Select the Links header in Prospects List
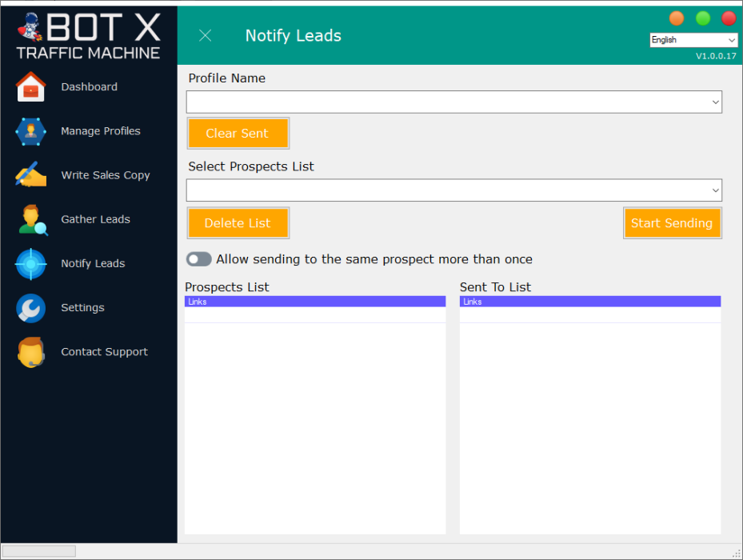The image size is (743, 560). pos(314,302)
